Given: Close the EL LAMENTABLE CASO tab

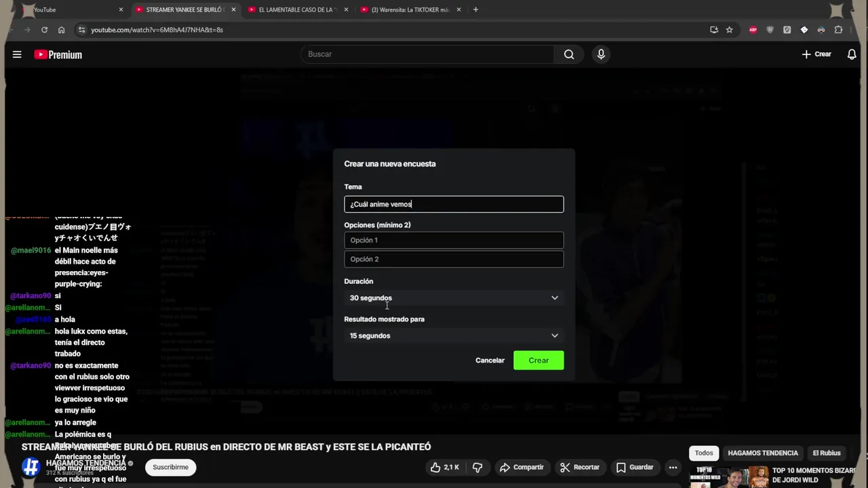Looking at the screenshot, I should coord(346,9).
